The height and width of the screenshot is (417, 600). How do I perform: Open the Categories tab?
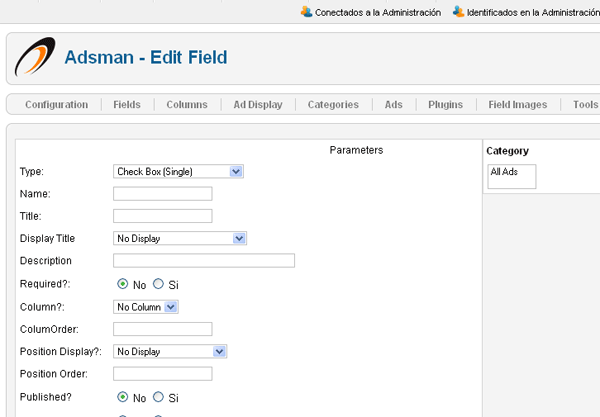click(x=333, y=104)
